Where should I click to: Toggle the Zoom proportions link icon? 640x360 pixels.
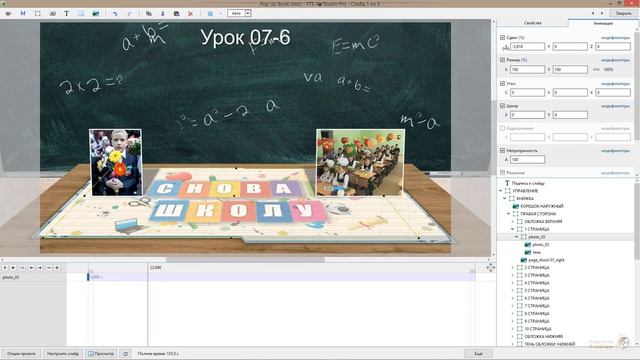coord(596,69)
